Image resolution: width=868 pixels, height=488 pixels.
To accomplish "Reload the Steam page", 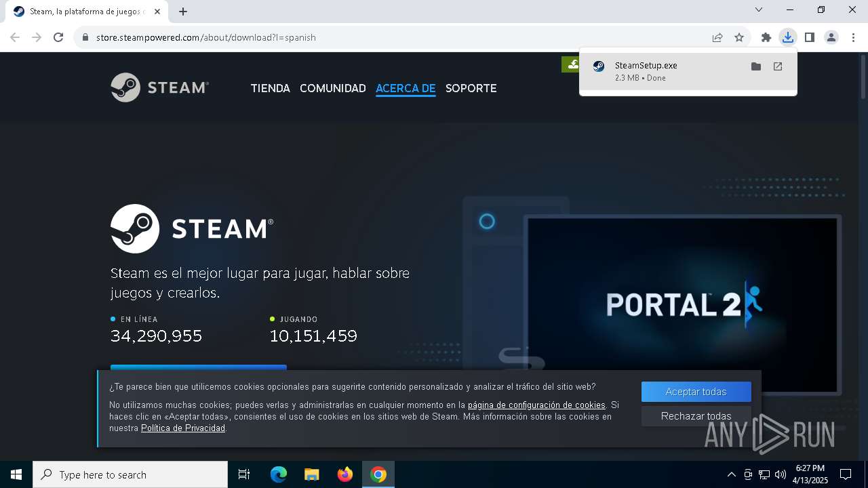I will [58, 37].
